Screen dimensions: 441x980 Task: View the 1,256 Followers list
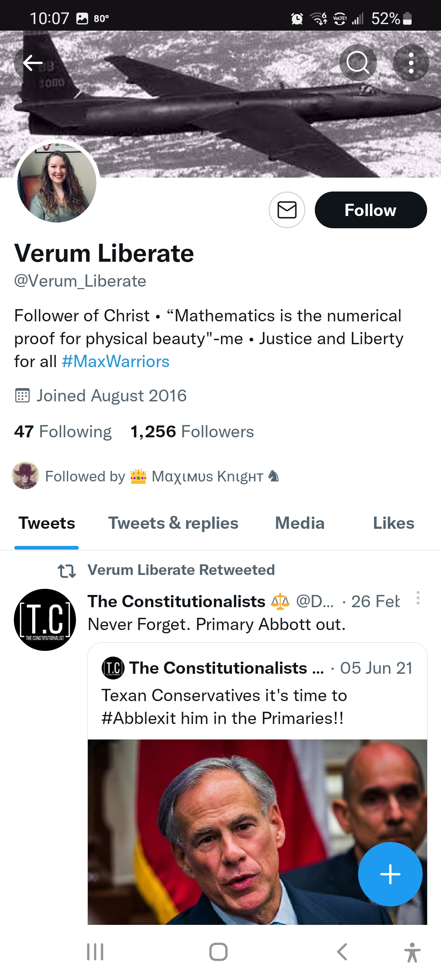coord(192,432)
